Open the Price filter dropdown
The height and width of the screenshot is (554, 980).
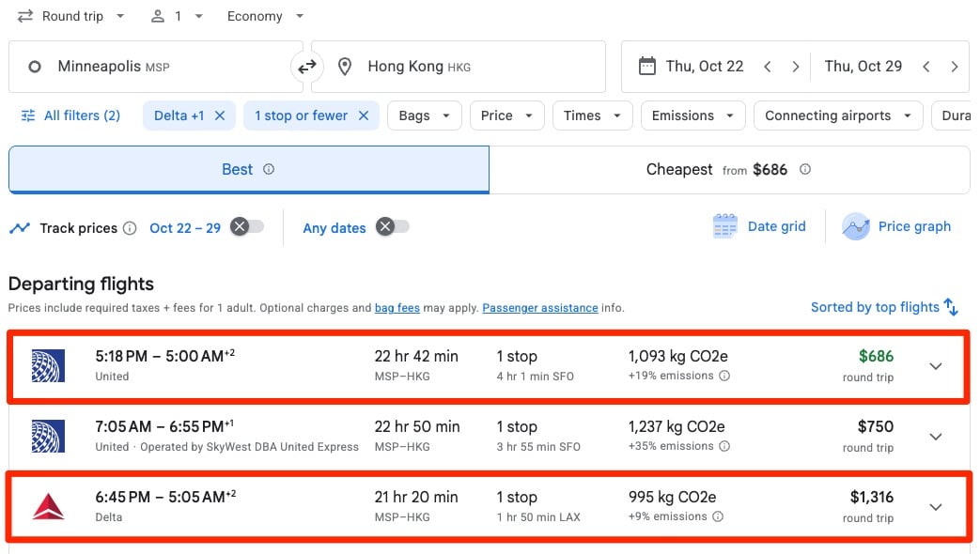[x=506, y=115]
